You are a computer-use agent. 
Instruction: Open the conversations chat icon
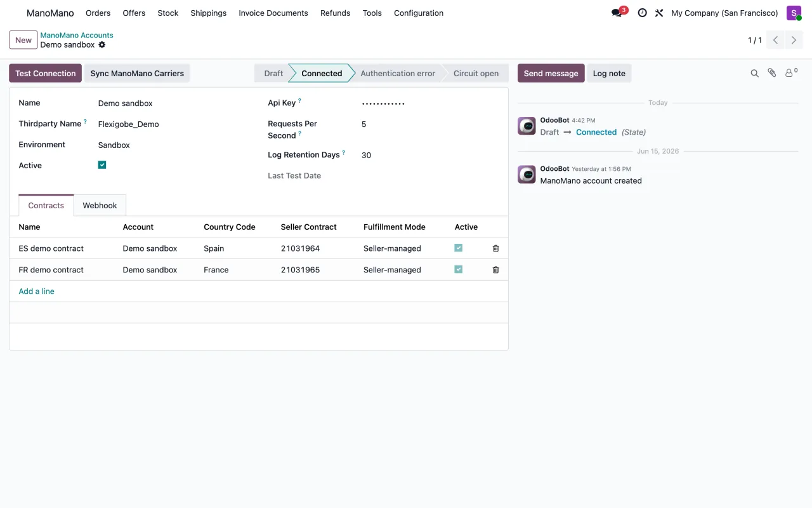pyautogui.click(x=617, y=13)
